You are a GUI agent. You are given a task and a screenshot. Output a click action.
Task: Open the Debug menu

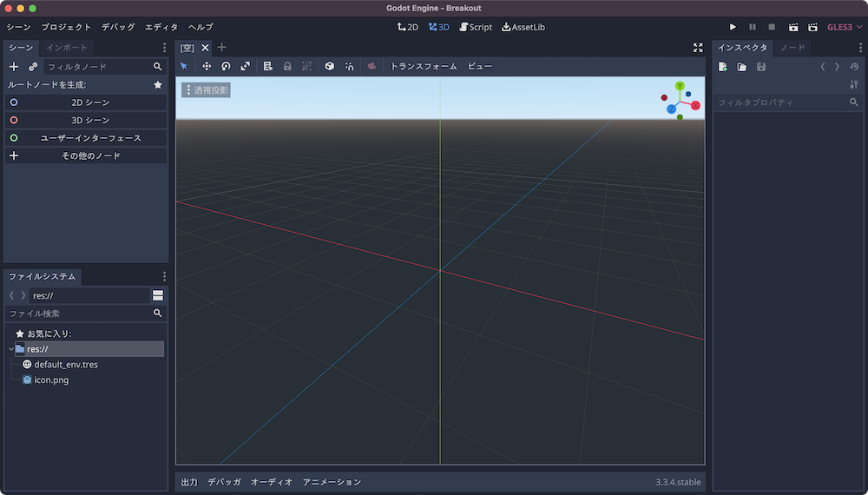[118, 27]
